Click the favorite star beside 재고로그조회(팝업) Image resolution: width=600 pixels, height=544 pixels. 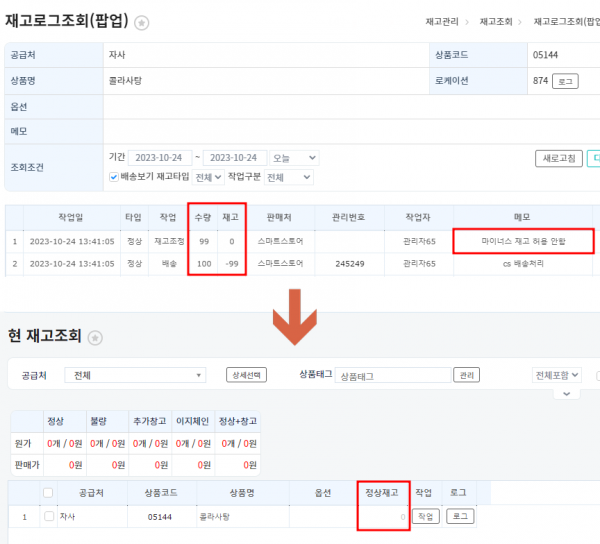(x=142, y=22)
